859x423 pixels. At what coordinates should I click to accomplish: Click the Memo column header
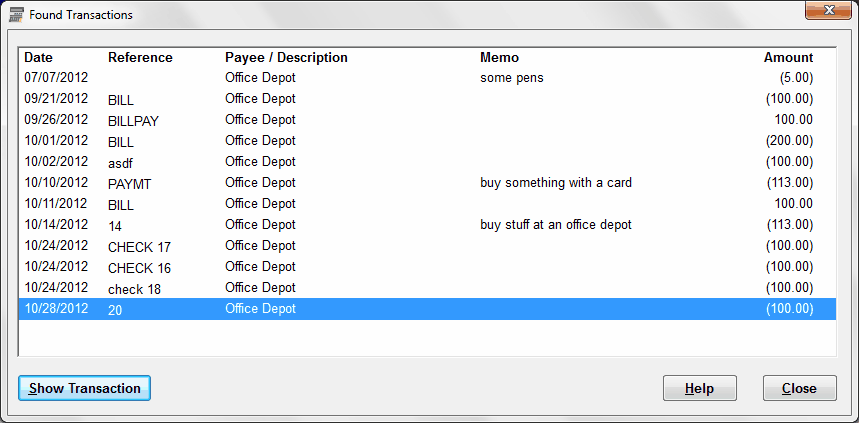point(499,58)
